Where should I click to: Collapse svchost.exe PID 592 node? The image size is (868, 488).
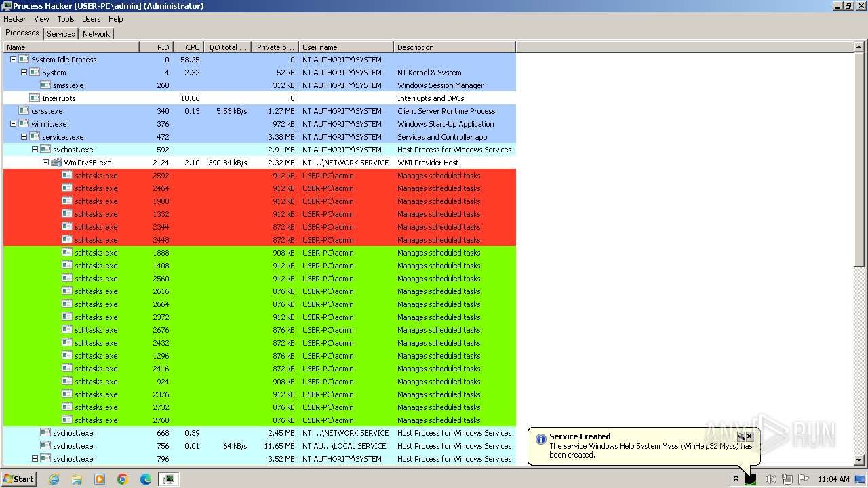point(35,150)
